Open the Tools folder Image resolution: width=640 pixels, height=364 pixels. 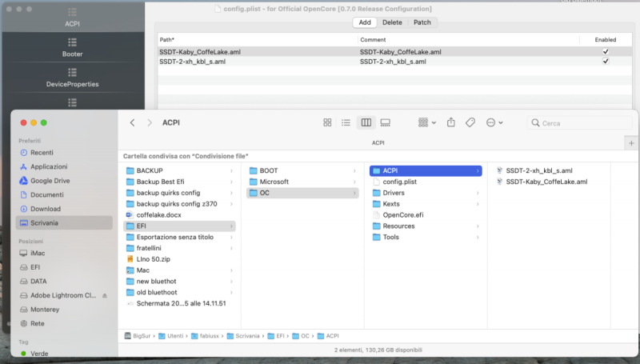426,237
